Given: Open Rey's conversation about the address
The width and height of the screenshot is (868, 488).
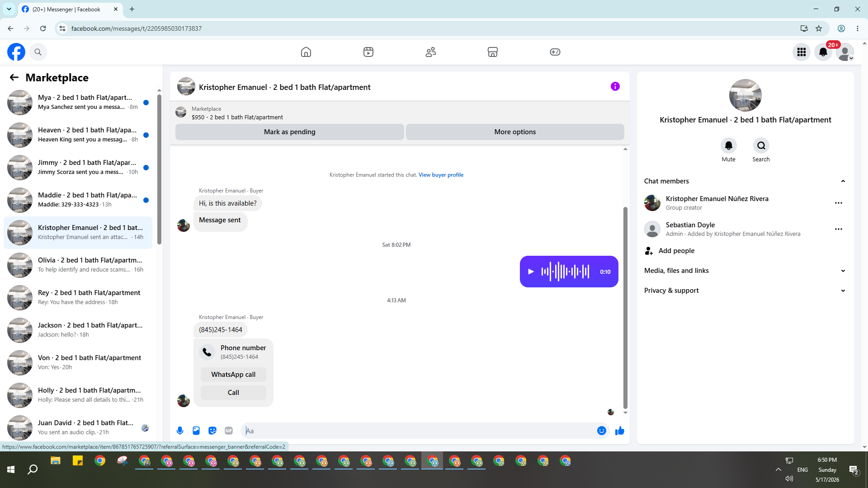Looking at the screenshot, I should (78, 298).
